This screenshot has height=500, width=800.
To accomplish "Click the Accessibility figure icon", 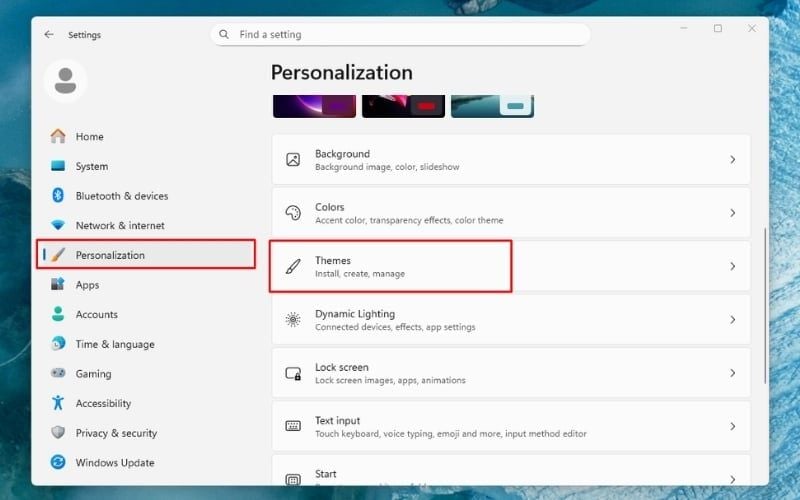I will click(58, 403).
